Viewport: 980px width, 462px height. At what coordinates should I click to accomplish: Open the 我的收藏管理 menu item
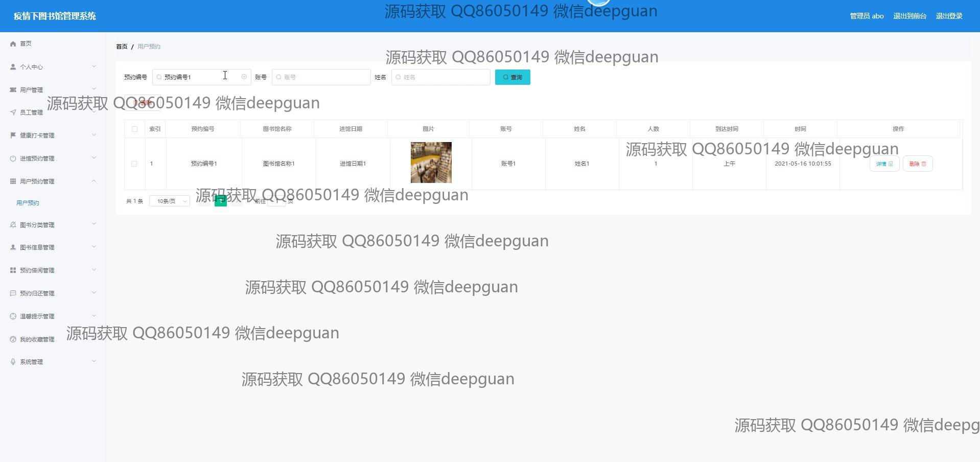pyautogui.click(x=37, y=339)
